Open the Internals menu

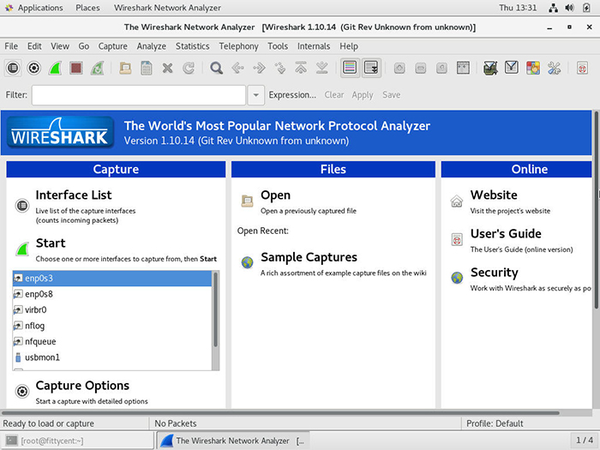click(313, 46)
